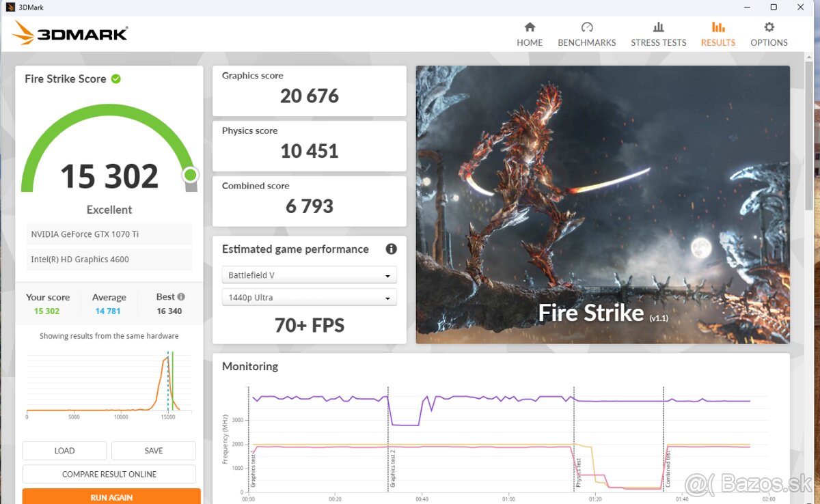Click the 3DMark logo
820x504 pixels.
coord(70,33)
